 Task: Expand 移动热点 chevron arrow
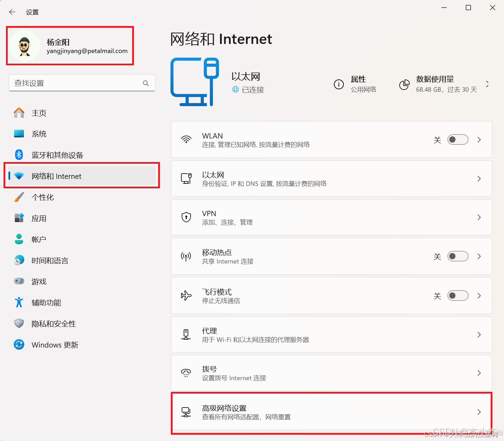479,256
